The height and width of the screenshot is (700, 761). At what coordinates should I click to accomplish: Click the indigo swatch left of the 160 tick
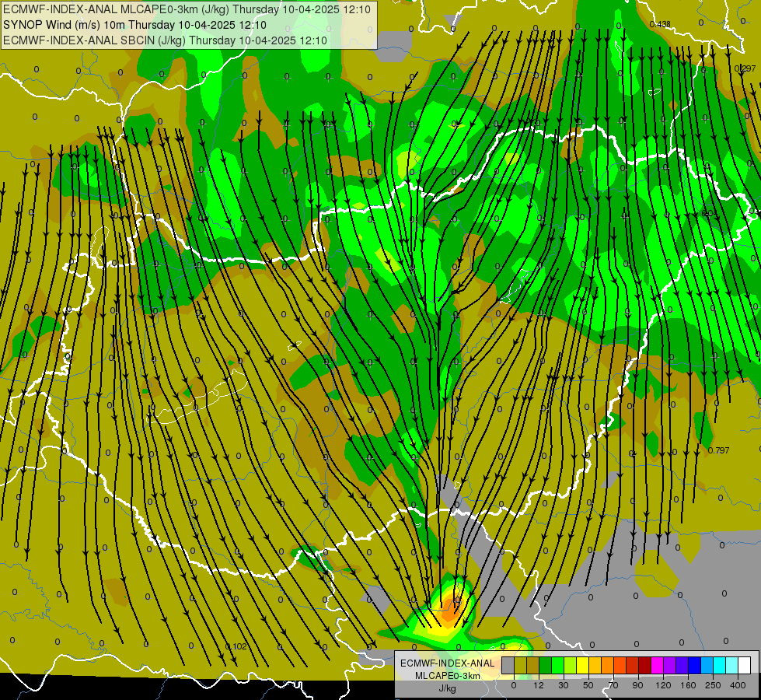[682, 665]
